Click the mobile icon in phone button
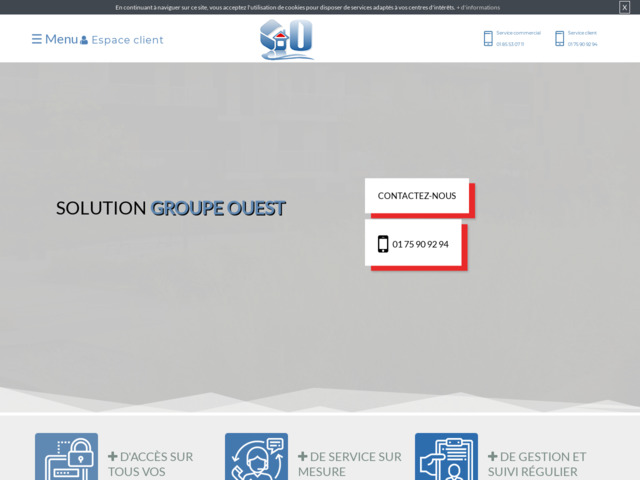The width and height of the screenshot is (640, 480). [383, 244]
